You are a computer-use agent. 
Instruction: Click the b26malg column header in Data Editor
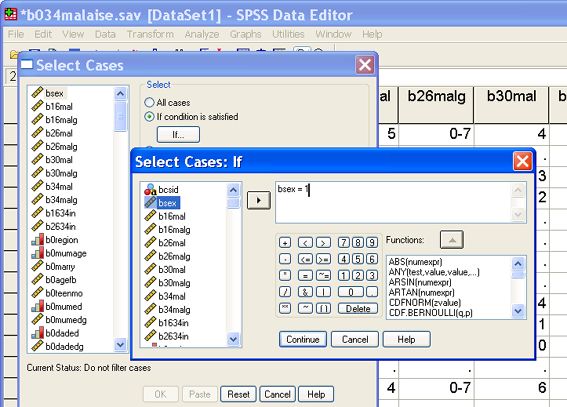pos(436,104)
